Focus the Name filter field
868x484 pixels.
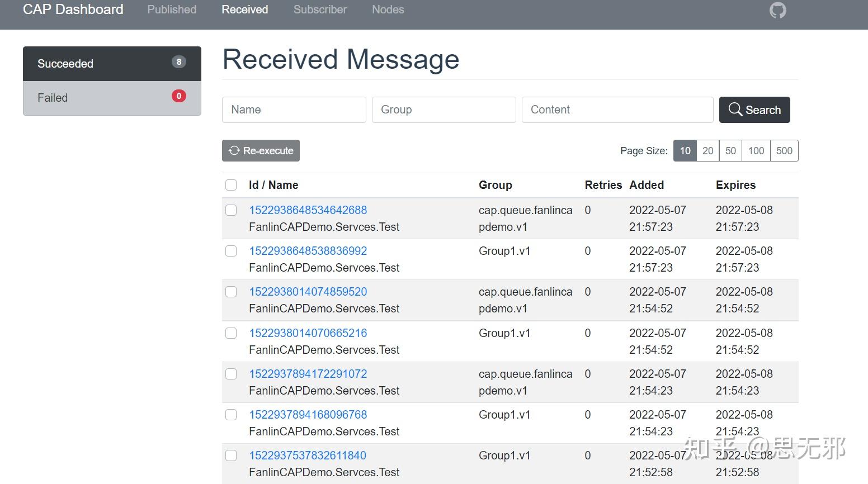point(294,110)
